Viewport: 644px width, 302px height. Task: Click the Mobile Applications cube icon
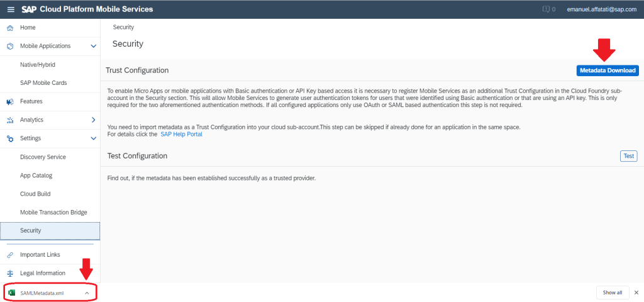pos(11,46)
